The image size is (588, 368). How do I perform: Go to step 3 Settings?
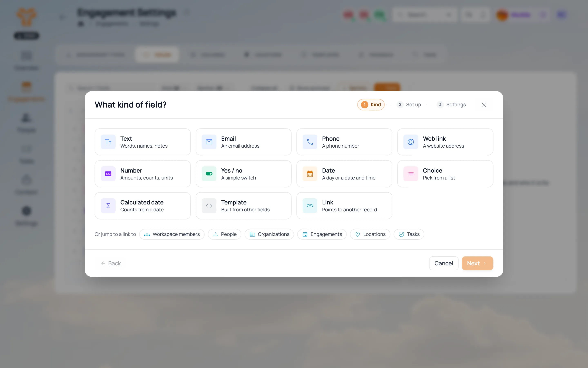(x=451, y=105)
